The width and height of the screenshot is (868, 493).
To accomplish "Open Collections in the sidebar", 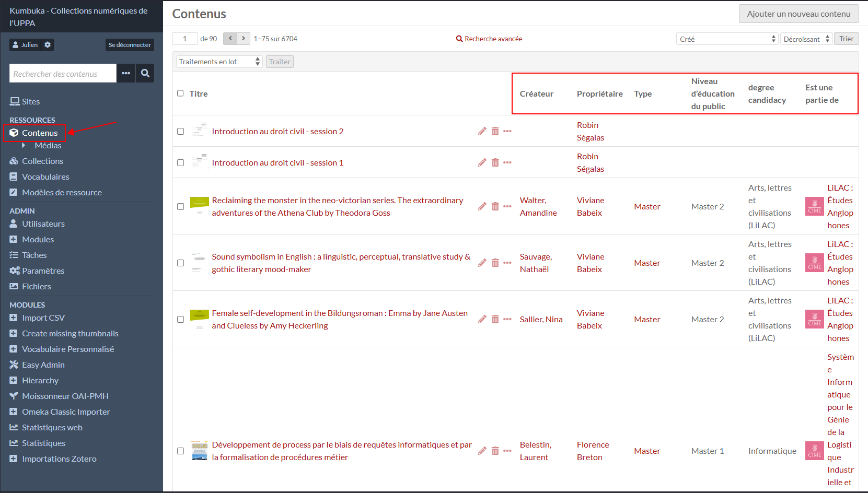I will (42, 161).
